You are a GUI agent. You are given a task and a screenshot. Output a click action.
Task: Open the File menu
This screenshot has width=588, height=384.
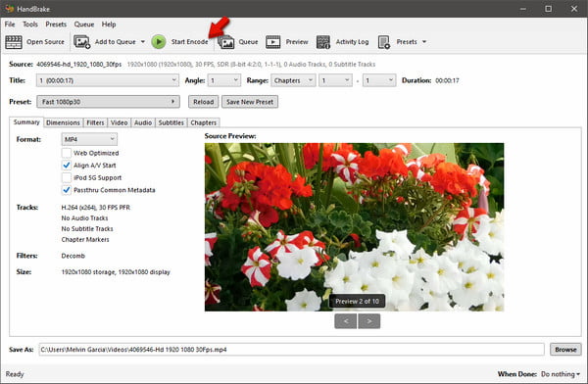[10, 24]
